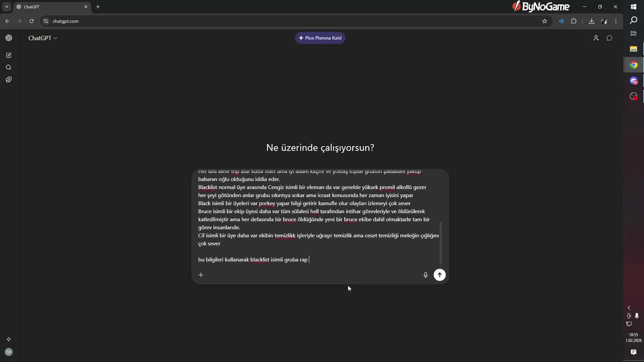Open a new browser tab
Viewport: 644px width, 362px height.
point(98,7)
